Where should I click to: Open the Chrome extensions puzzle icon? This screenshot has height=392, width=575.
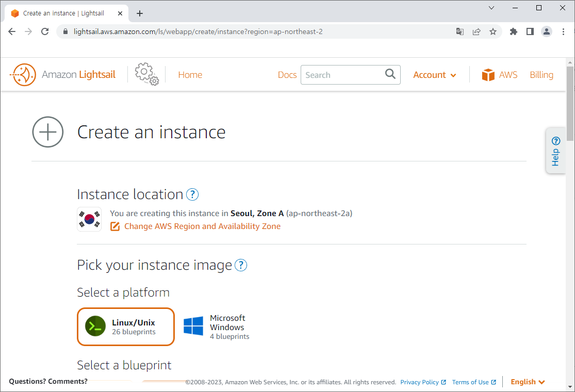pos(514,31)
